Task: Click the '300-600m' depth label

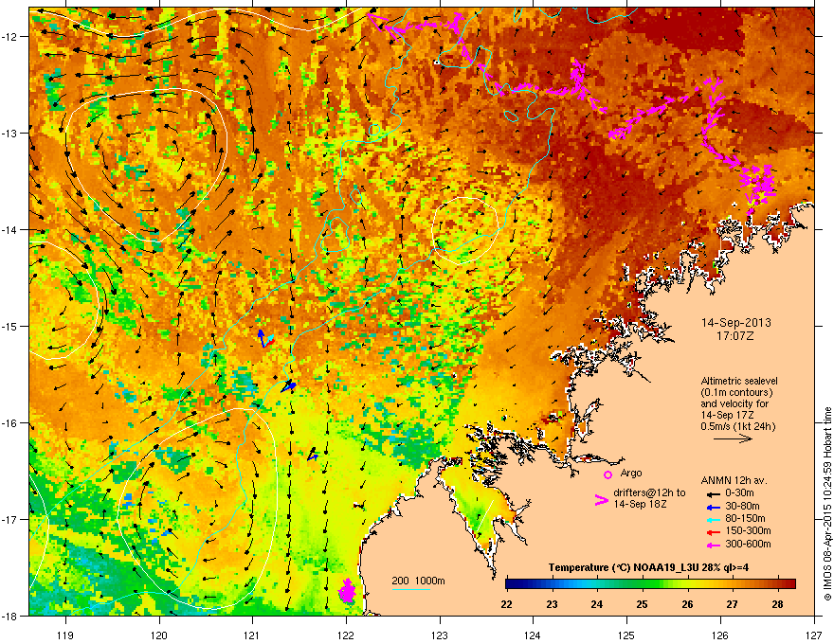Action: pyautogui.click(x=748, y=544)
